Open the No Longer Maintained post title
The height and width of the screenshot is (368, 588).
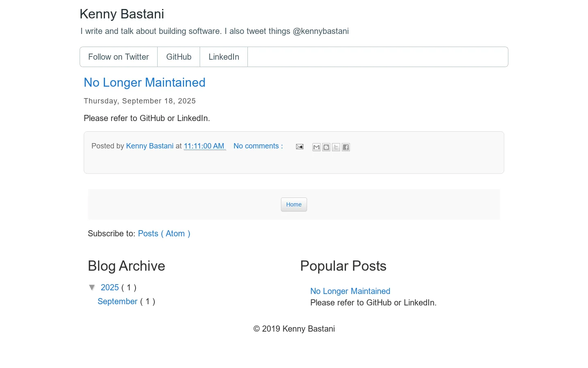pyautogui.click(x=145, y=83)
